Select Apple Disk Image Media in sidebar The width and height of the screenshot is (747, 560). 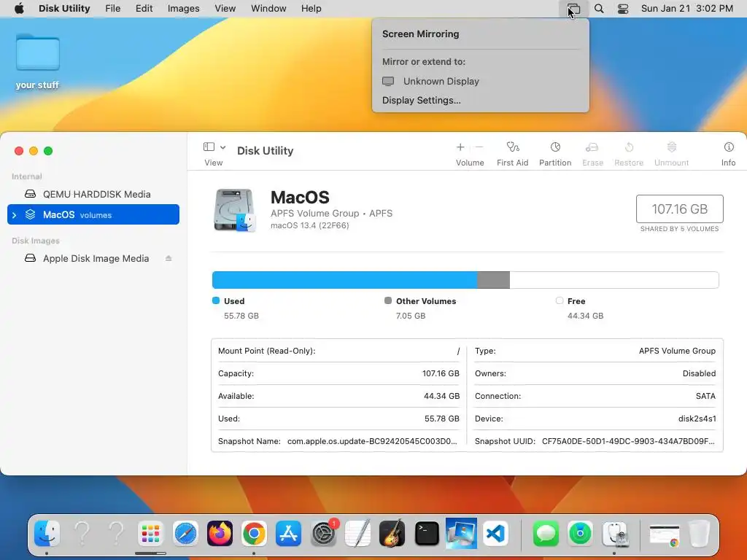tap(93, 259)
